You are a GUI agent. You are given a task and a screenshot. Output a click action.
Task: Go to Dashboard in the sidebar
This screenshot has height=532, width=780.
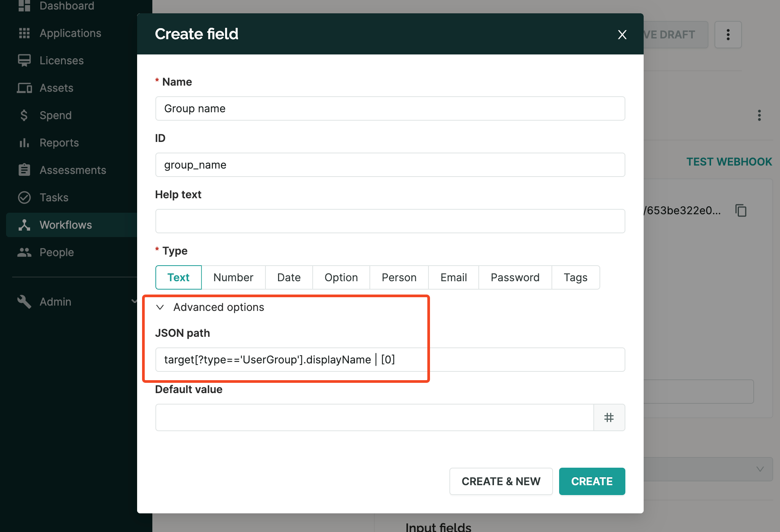click(67, 6)
